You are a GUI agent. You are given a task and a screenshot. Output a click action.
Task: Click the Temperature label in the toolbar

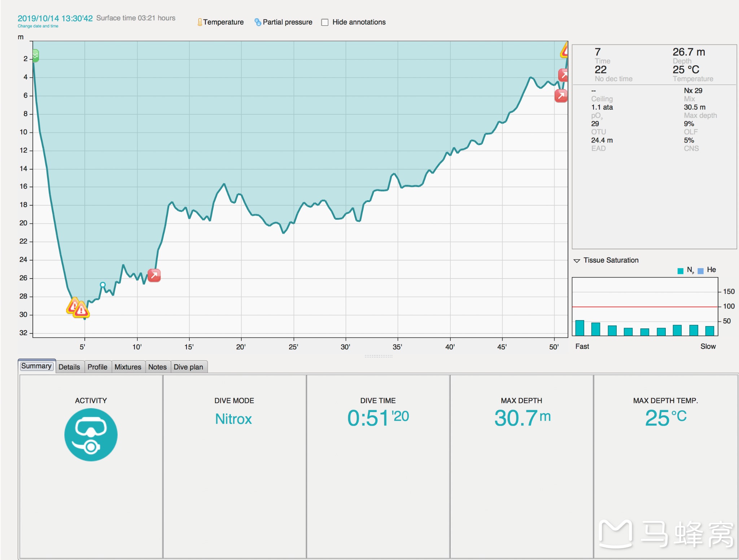[x=223, y=22]
